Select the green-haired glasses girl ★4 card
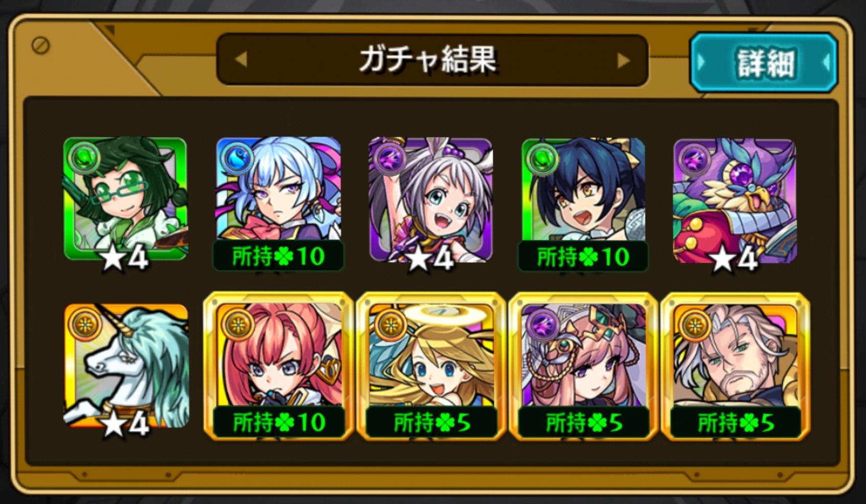This screenshot has height=504, width=866. 125,199
